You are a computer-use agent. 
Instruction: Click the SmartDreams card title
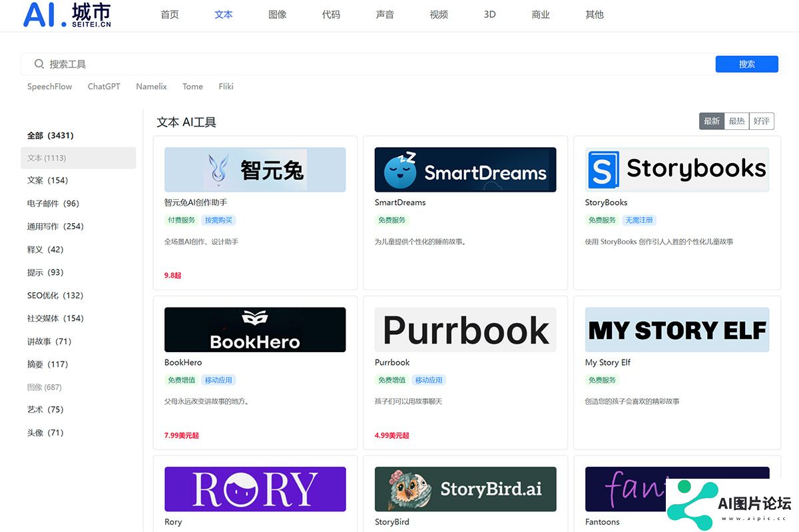click(400, 202)
